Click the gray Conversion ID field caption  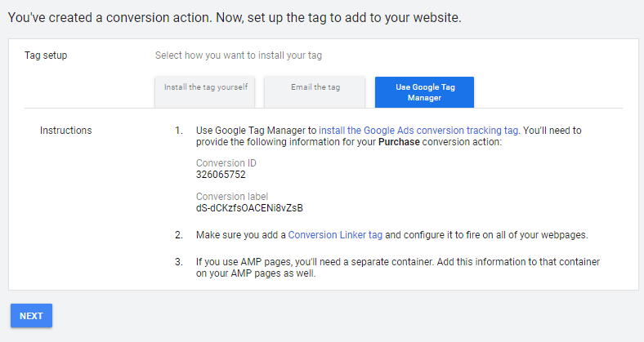[x=226, y=162]
